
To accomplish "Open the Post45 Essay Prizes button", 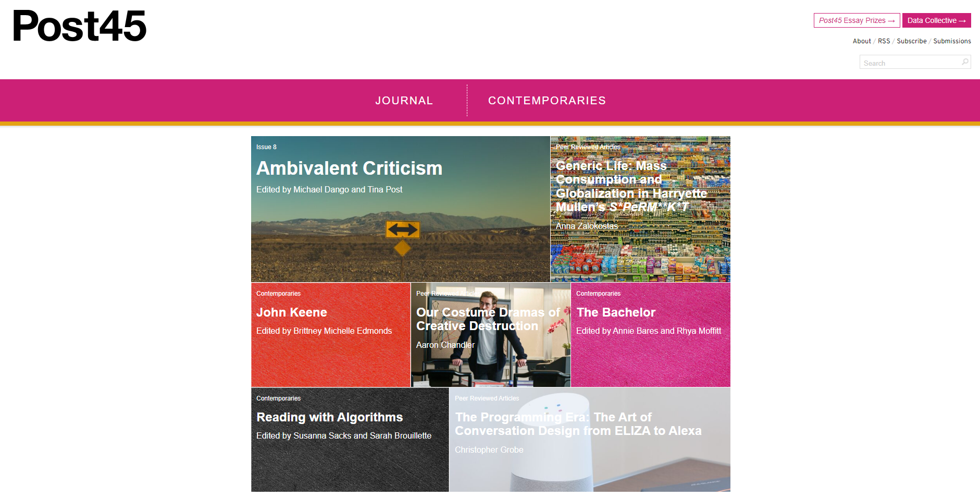I will tap(857, 20).
